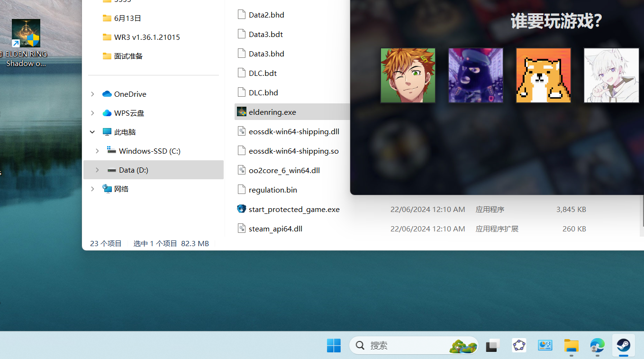Collapse the 此电脑 tree node
This screenshot has height=359, width=644.
tap(92, 132)
